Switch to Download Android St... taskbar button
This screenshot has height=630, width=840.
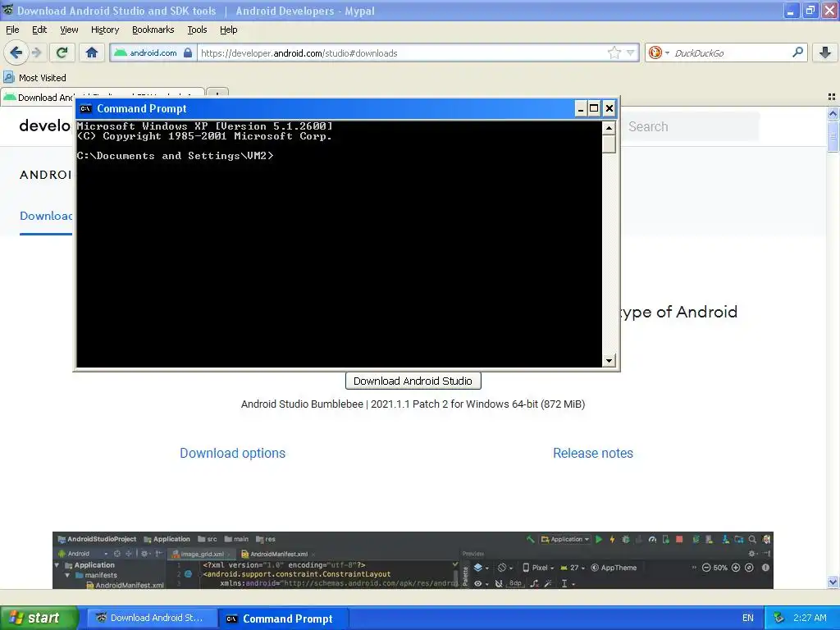pos(152,618)
